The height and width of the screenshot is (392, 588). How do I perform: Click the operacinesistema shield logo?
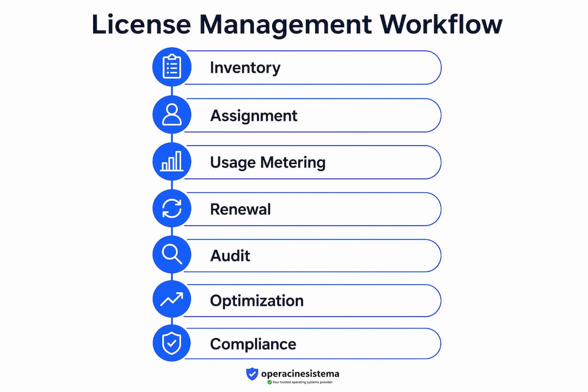tap(252, 373)
